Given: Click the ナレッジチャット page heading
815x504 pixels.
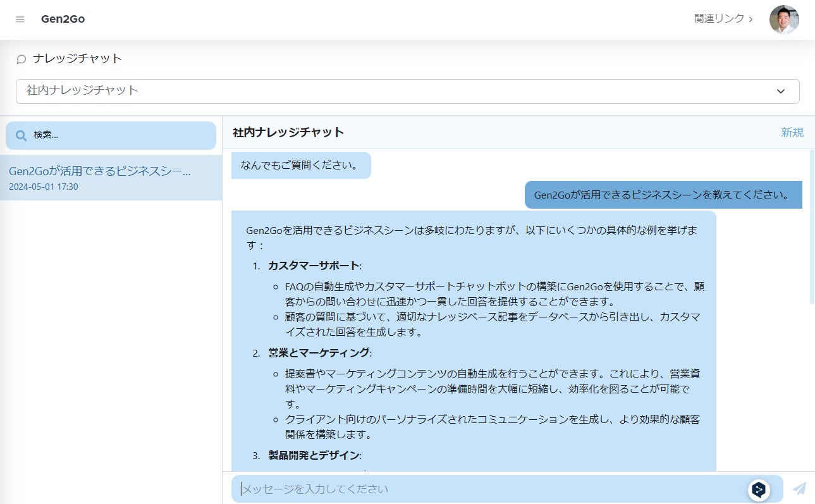Looking at the screenshot, I should (x=78, y=58).
